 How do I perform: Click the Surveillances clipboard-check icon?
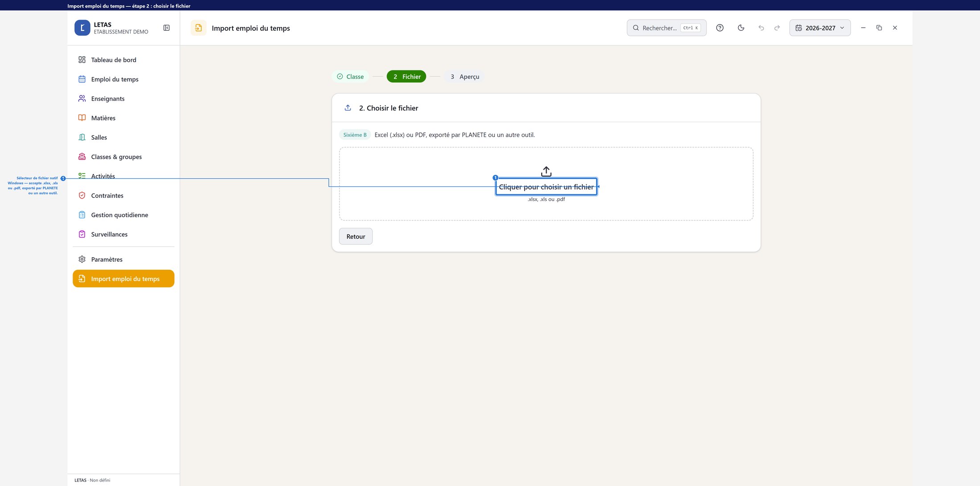tap(82, 234)
